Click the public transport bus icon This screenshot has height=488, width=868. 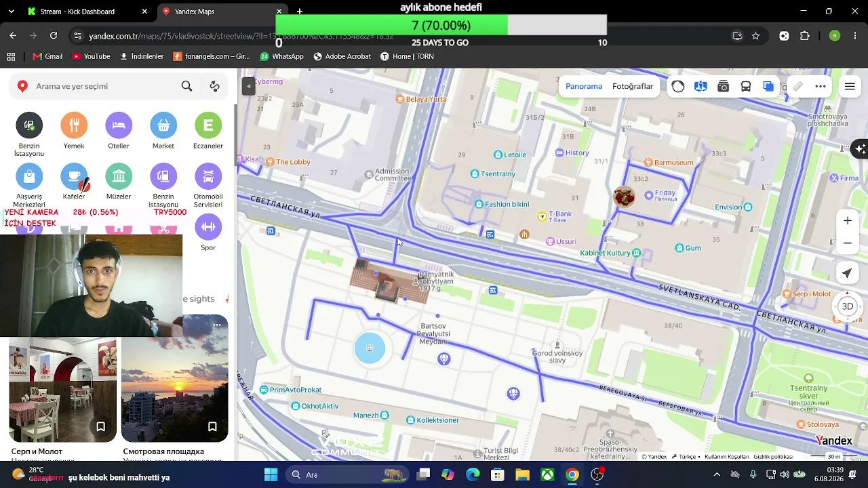(746, 86)
